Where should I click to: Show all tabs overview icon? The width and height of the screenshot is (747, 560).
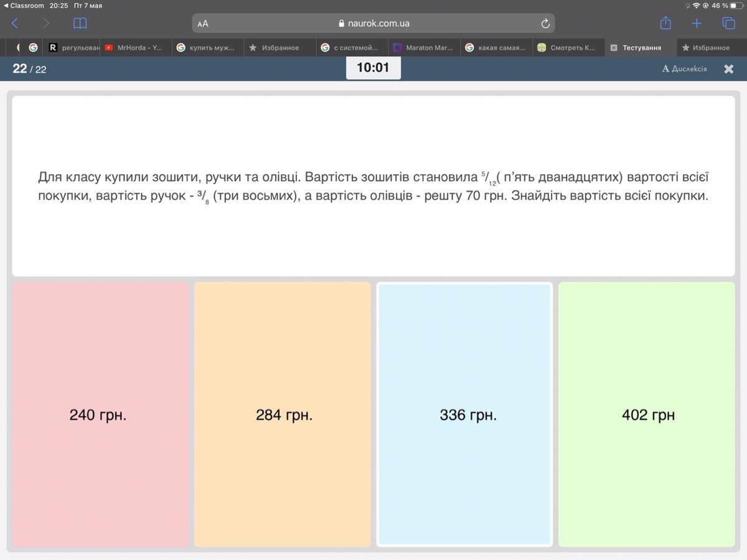[728, 24]
